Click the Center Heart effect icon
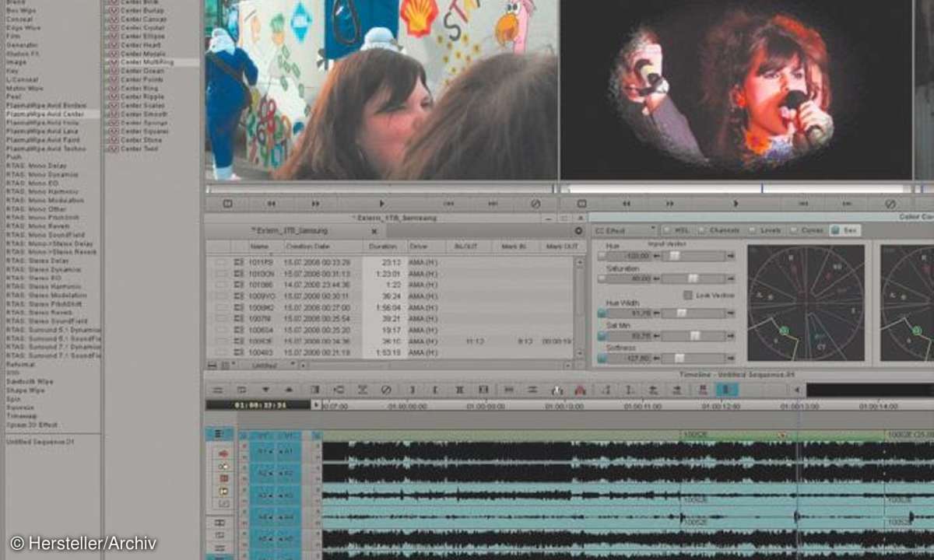The width and height of the screenshot is (934, 560). (113, 45)
